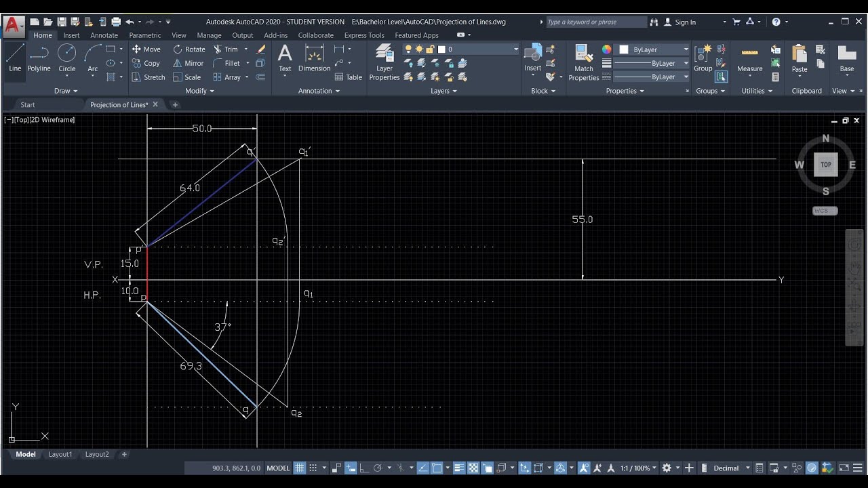Click the Plot printer icon
The height and width of the screenshot is (488, 868).
point(116,22)
